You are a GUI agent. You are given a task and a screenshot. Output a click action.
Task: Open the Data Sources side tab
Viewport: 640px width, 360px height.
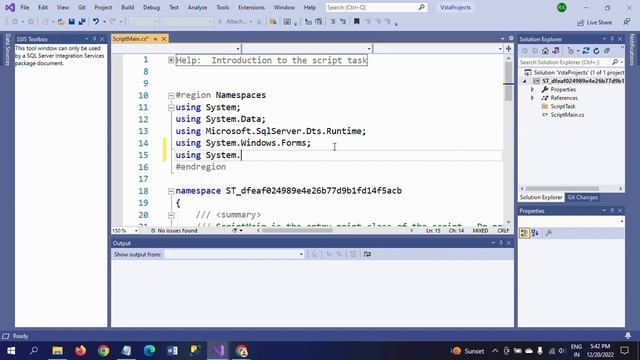pyautogui.click(x=7, y=50)
